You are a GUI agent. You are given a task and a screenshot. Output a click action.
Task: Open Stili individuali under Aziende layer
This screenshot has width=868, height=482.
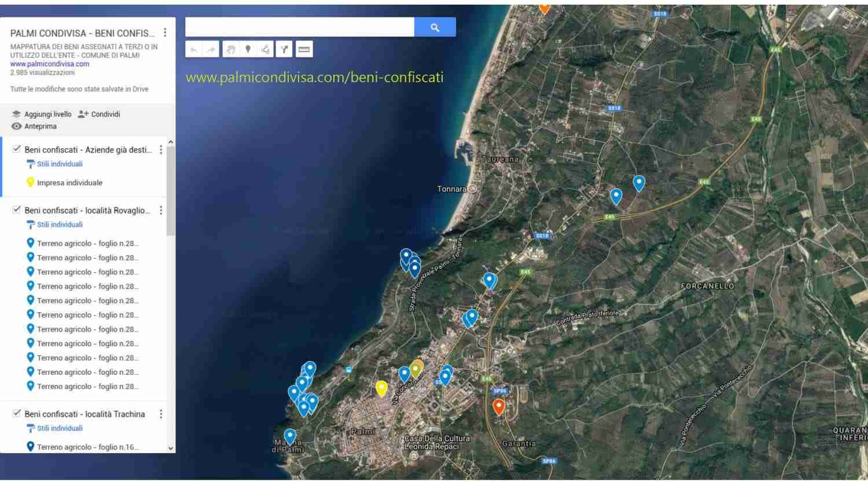60,164
